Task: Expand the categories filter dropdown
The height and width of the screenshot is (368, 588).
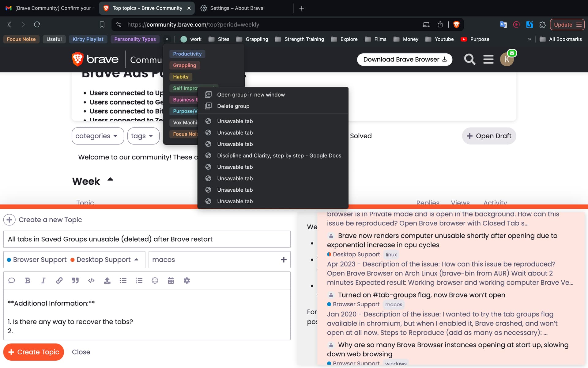Action: pos(97,136)
